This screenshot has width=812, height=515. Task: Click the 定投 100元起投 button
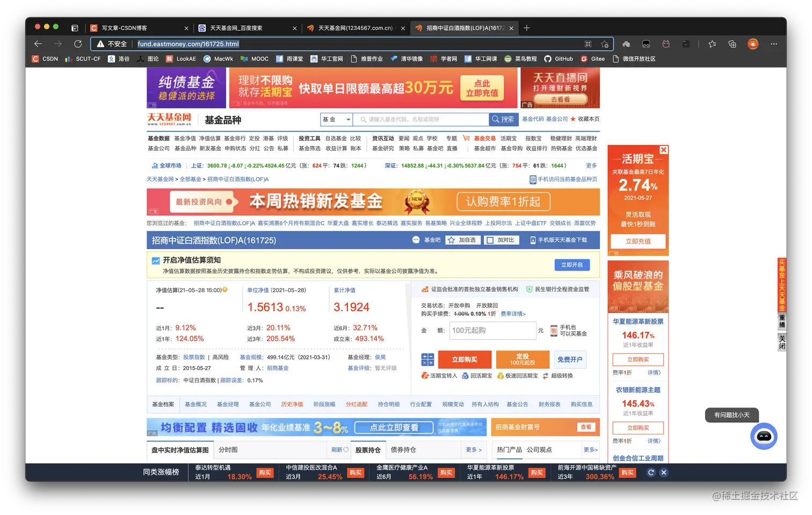(523, 360)
